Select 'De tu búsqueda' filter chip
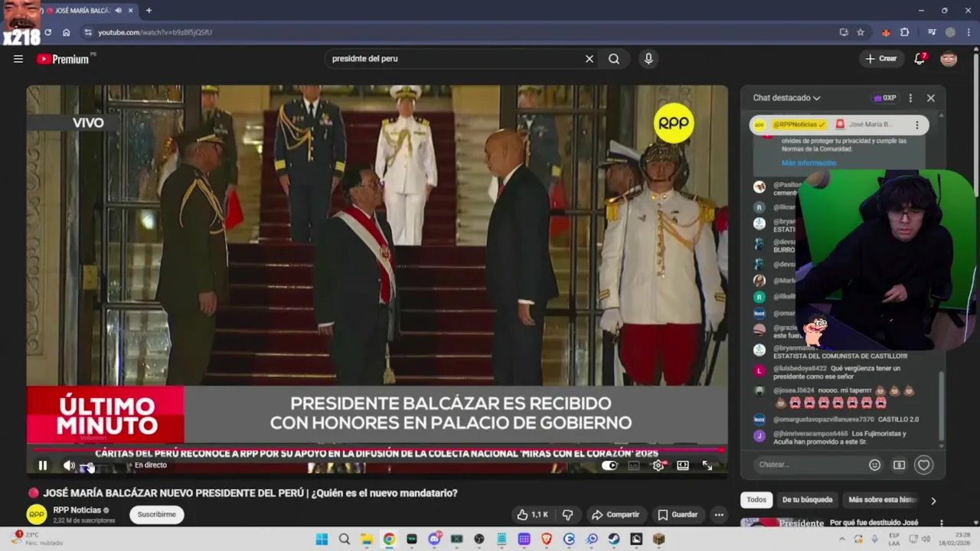980x551 pixels. click(x=807, y=500)
